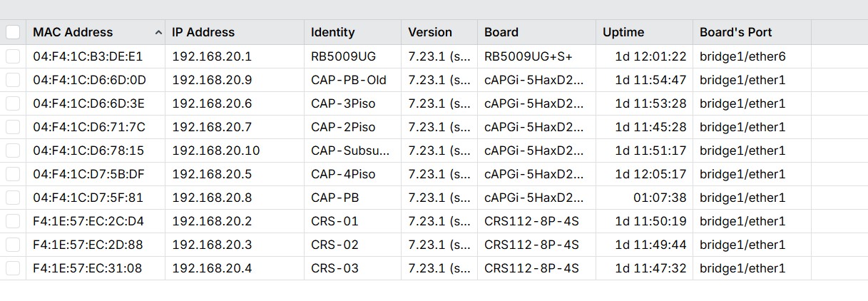
Task: Check the box for RB5009UG row
Action: coord(13,56)
